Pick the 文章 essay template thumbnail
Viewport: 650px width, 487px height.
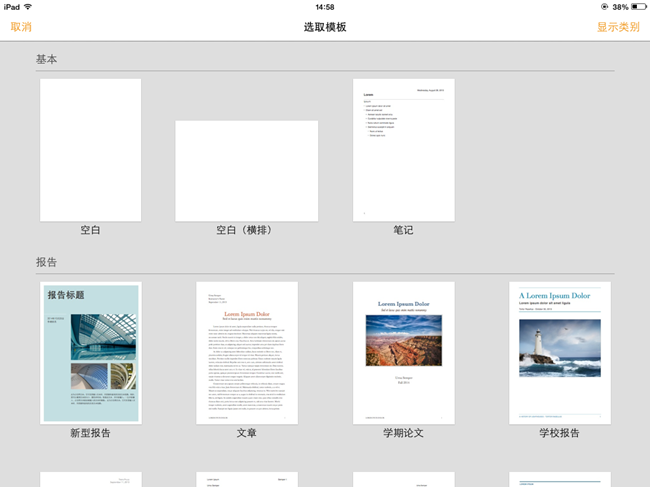coord(246,353)
